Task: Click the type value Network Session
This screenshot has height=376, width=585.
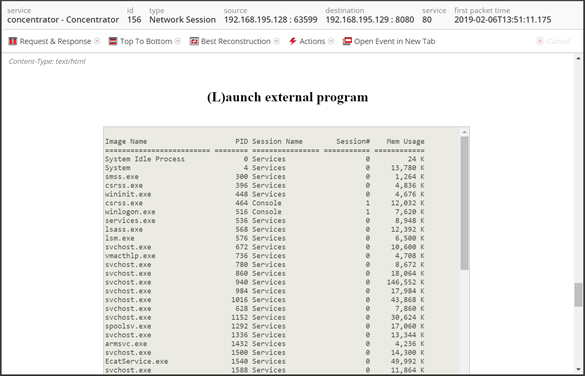Action: point(182,20)
